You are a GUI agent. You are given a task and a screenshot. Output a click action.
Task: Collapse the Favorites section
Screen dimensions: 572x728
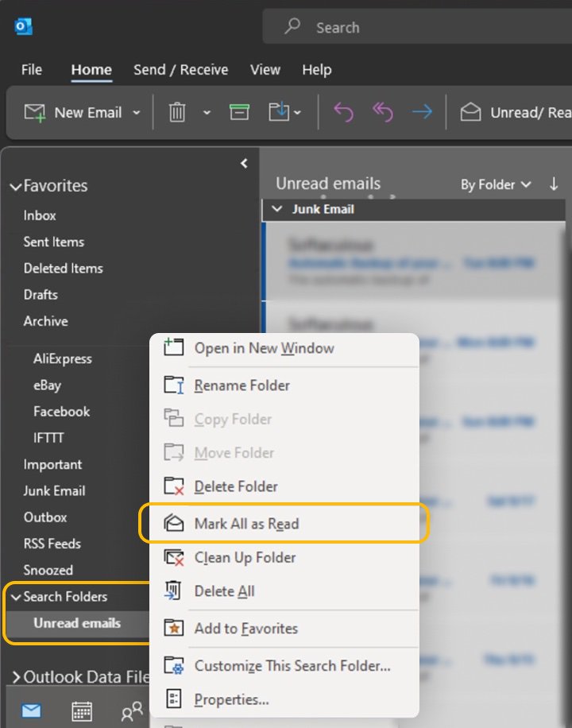tap(16, 187)
